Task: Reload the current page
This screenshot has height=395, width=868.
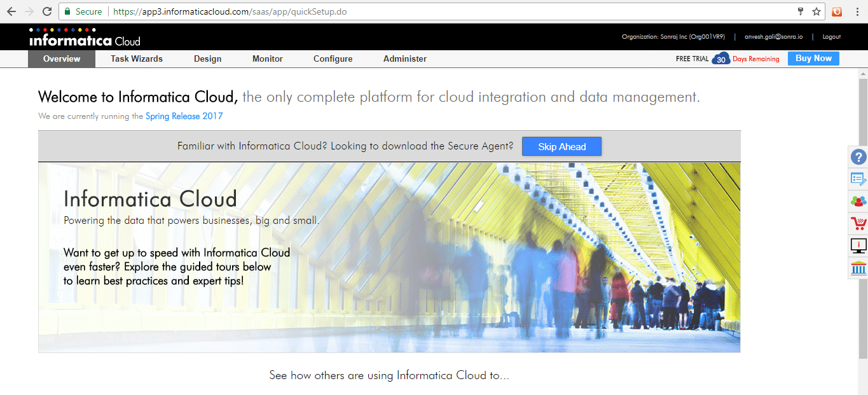Action: tap(46, 11)
